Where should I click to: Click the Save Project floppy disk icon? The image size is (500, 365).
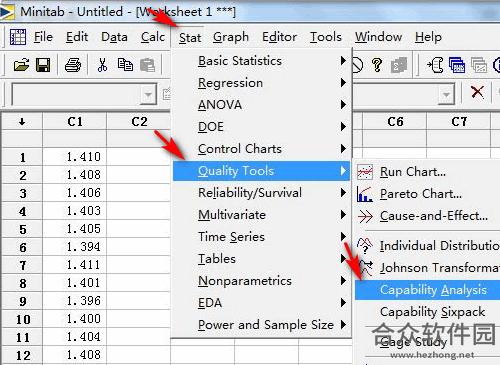click(x=43, y=65)
